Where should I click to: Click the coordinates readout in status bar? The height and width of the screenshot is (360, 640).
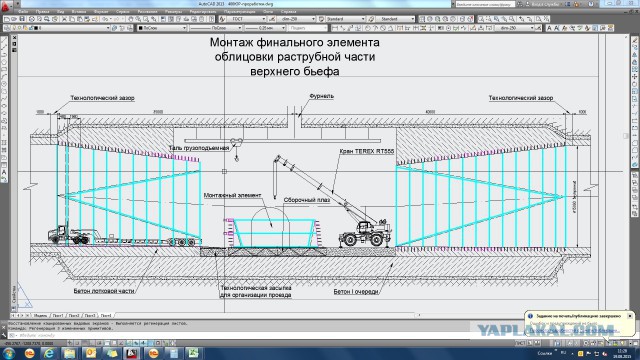tap(29, 343)
